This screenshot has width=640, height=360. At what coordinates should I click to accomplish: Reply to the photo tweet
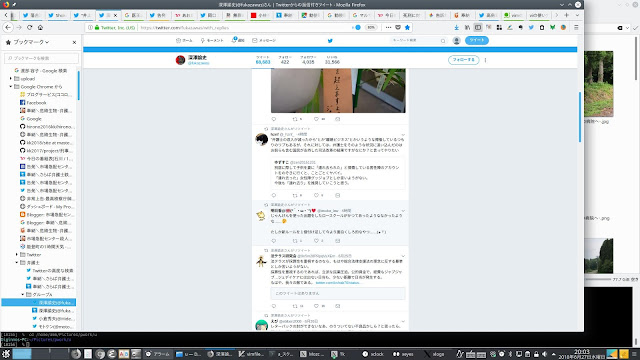pos(274,119)
